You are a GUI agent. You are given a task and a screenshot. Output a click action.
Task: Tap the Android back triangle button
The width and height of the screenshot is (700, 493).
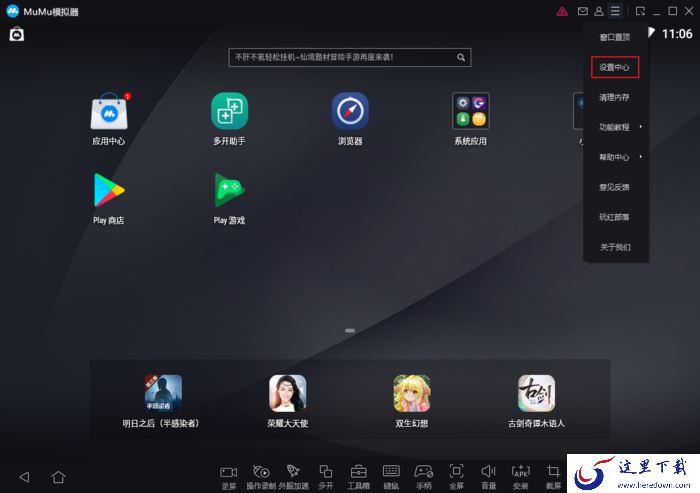coord(25,477)
